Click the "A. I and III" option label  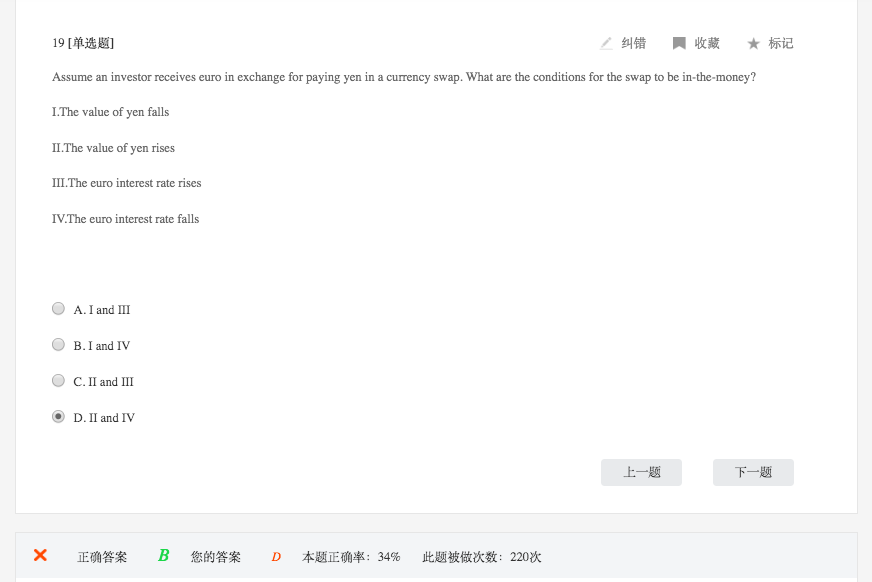coord(102,310)
